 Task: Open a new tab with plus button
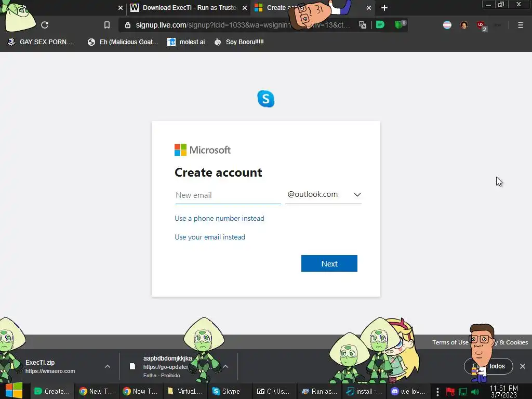pos(384,8)
